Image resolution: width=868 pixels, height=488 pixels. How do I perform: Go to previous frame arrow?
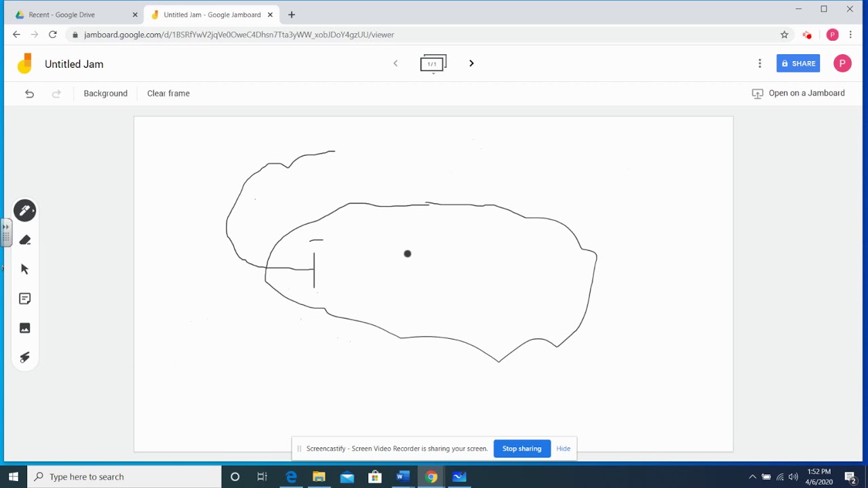tap(395, 64)
